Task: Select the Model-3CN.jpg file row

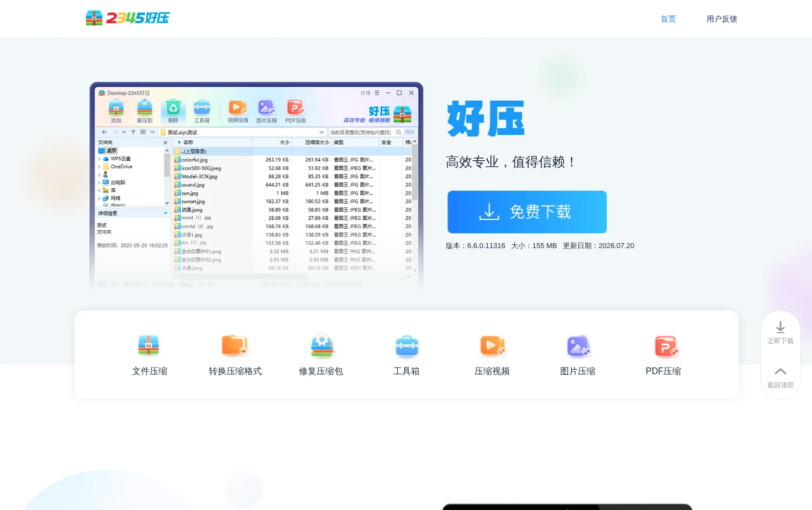Action: (292, 176)
